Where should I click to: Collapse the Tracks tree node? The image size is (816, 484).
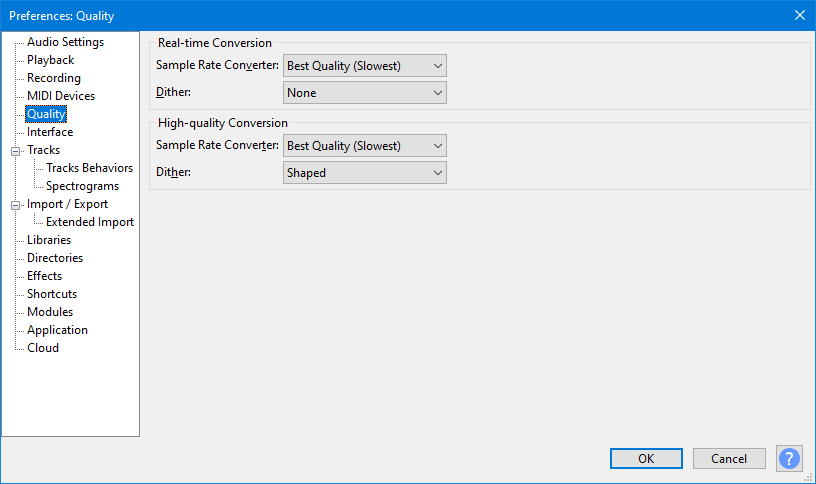point(16,151)
